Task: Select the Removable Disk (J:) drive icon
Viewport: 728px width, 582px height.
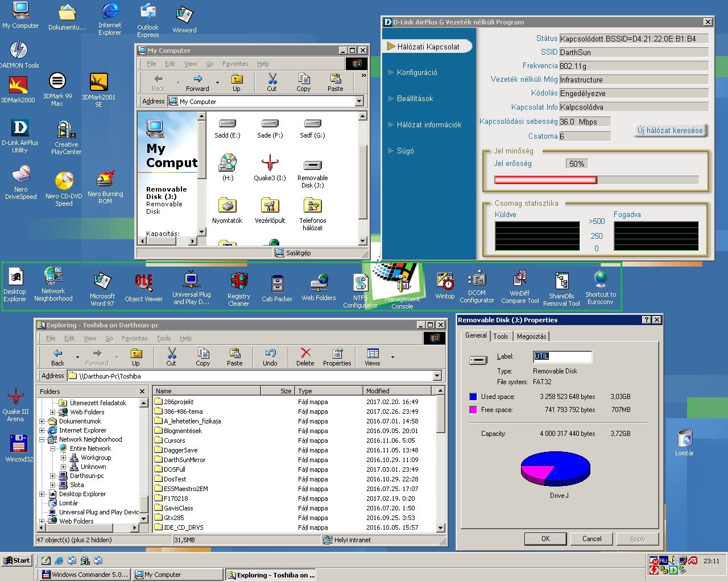Action: 312,172
